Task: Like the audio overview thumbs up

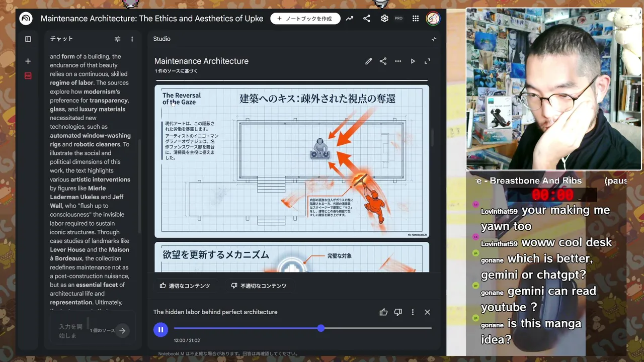Action: pos(383,312)
